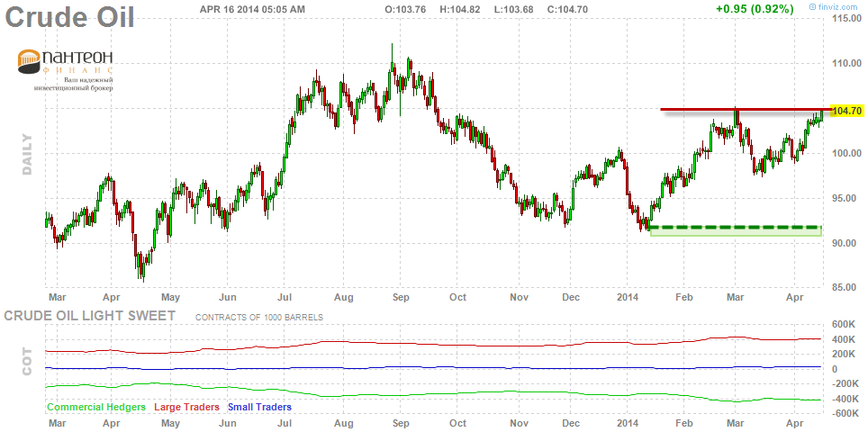Click the +0.95 (0.92%) change value
The image size is (868, 432).
755,9
